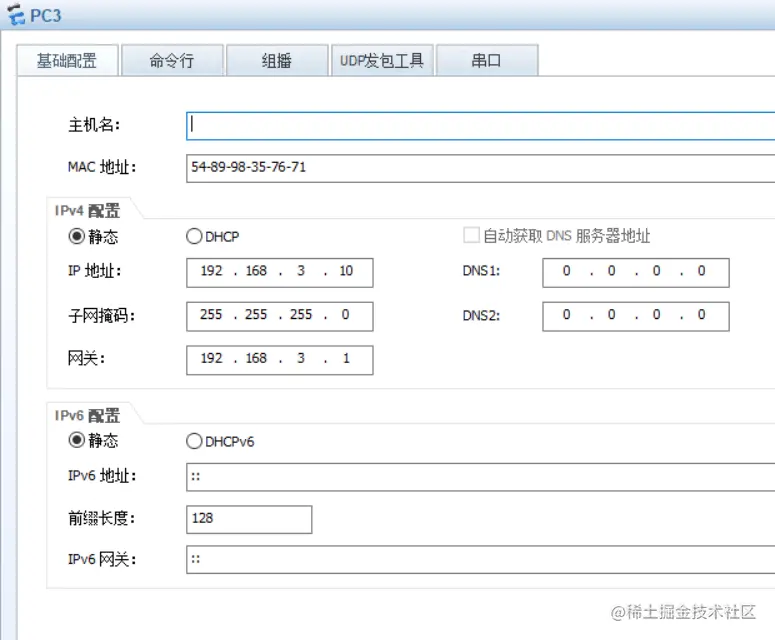Open the 串口 tab
This screenshot has width=775, height=640.
tap(487, 60)
